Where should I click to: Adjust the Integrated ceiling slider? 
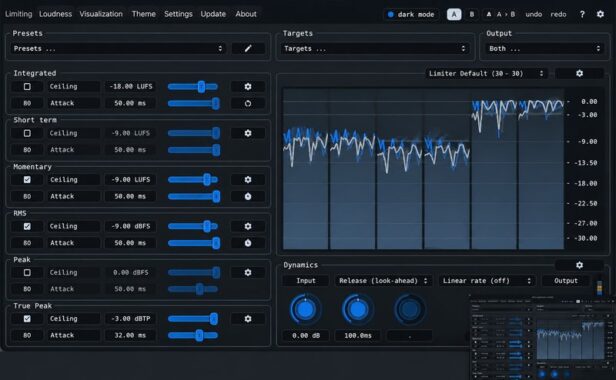click(x=193, y=86)
